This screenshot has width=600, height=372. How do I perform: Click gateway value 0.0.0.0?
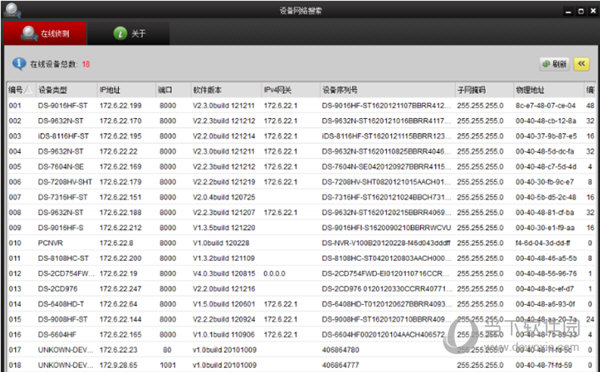pyautogui.click(x=274, y=273)
